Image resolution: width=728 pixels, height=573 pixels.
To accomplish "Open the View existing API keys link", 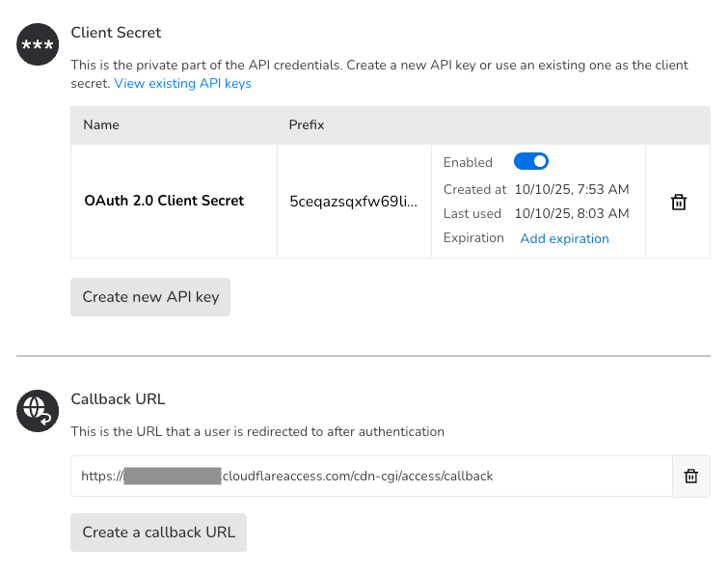I will point(182,84).
